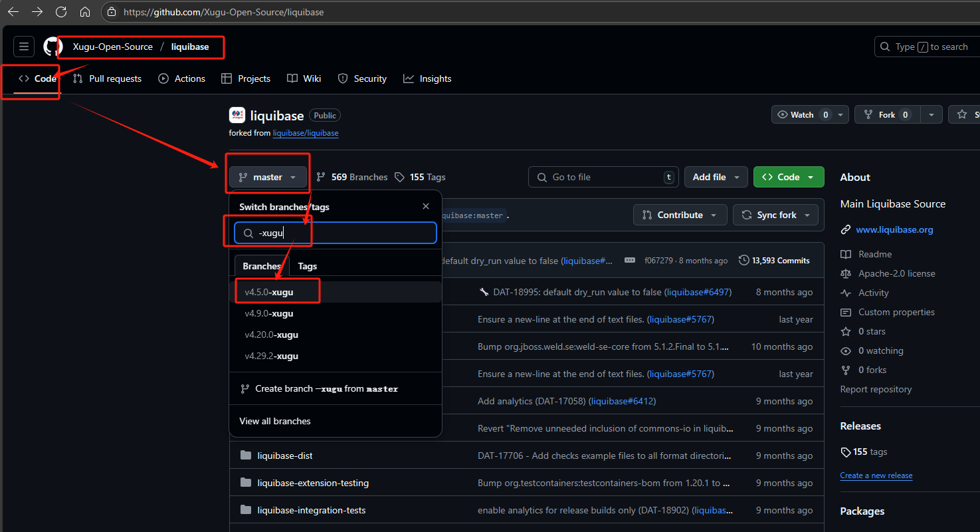
Task: Open the Pull requests tab
Action: (x=108, y=78)
